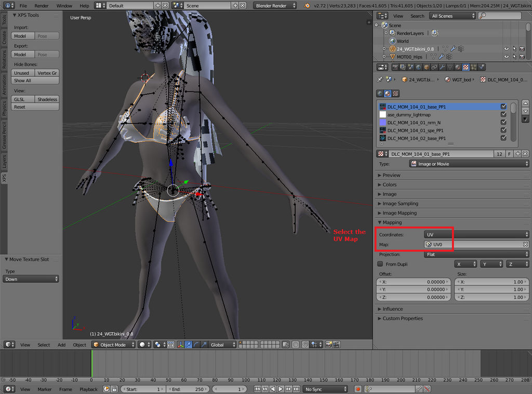
Task: Open the Object Mode dropdown
Action: click(113, 345)
